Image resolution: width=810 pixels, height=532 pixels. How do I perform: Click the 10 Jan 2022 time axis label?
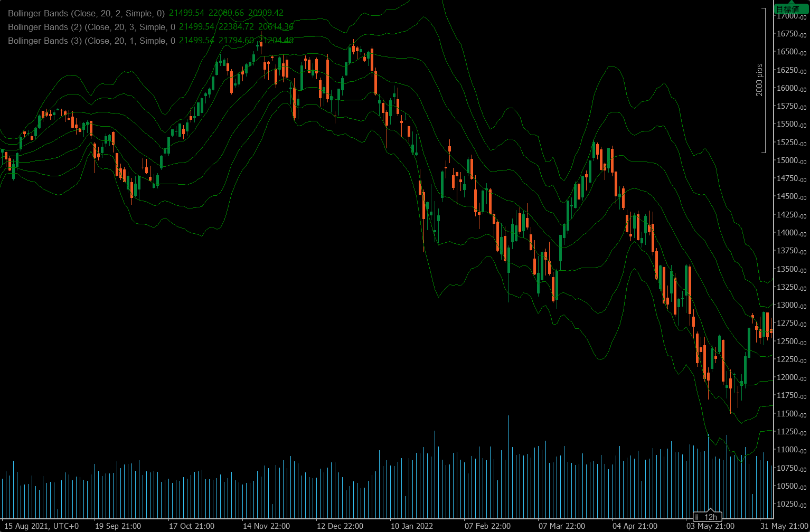click(411, 526)
